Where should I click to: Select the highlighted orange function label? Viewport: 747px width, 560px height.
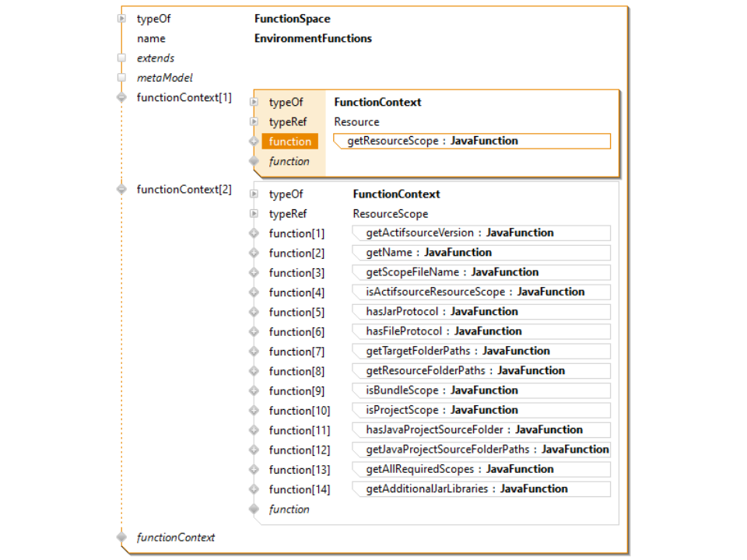pyautogui.click(x=290, y=142)
